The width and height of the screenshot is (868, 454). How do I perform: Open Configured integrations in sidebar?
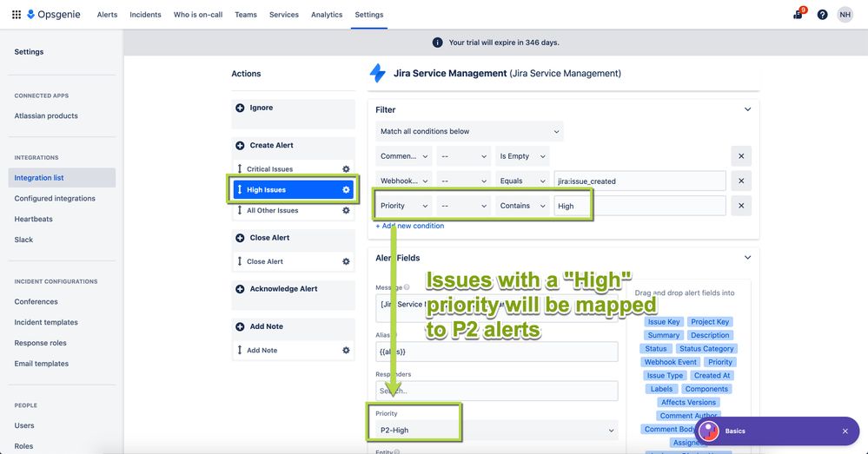[x=55, y=199]
